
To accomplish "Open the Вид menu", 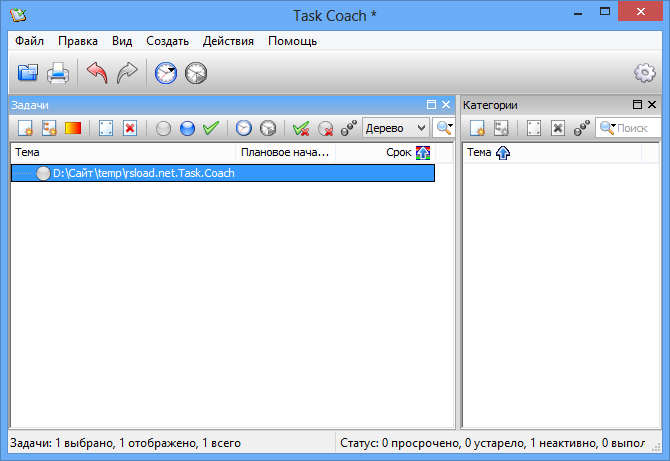I will [122, 41].
